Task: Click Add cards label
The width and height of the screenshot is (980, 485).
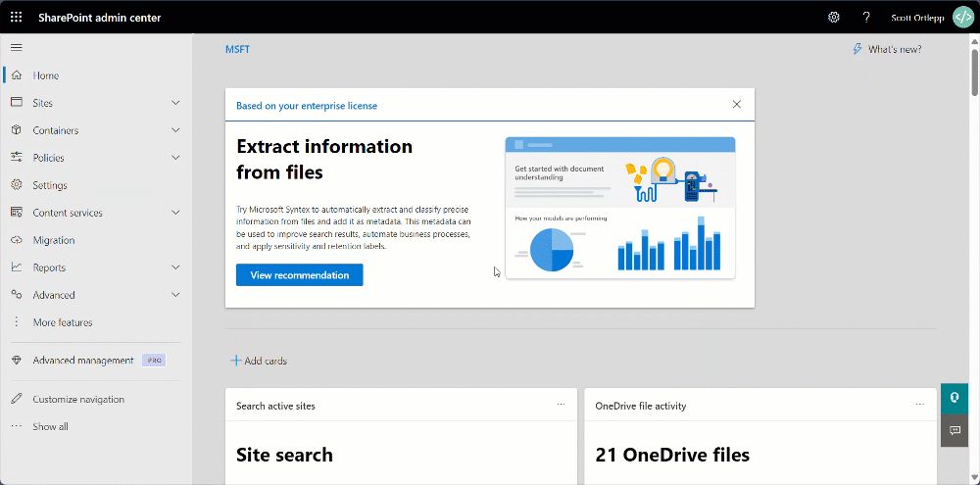Action: (x=266, y=361)
